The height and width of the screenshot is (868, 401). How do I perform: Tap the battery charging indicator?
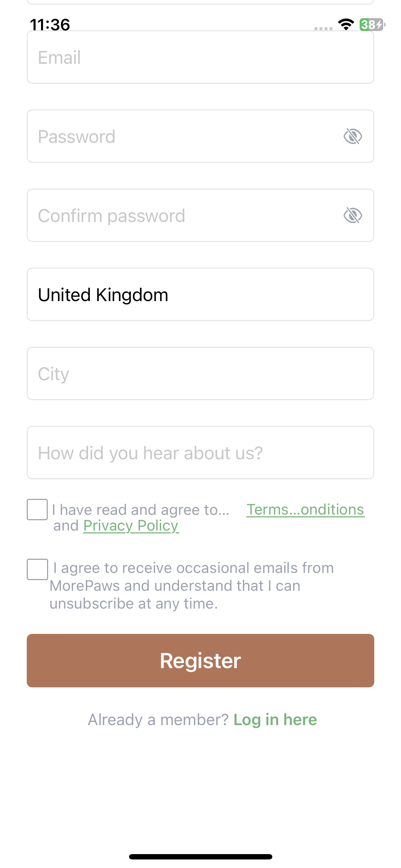[x=372, y=25]
